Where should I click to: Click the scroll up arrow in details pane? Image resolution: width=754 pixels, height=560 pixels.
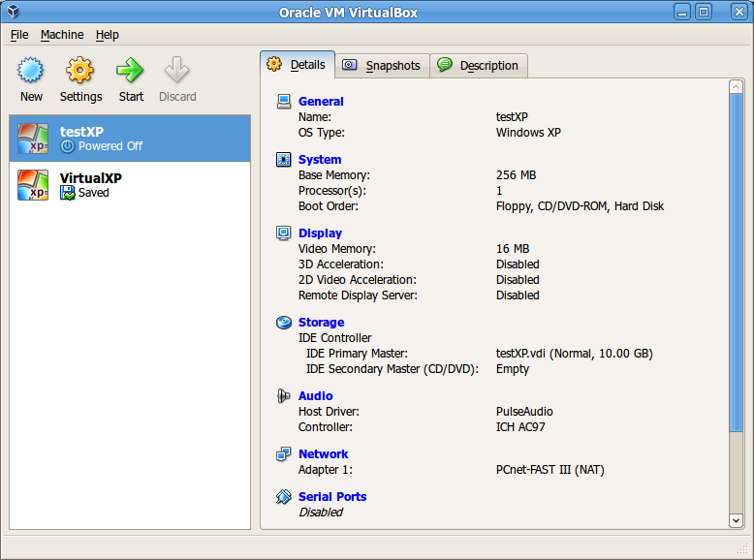tap(736, 86)
